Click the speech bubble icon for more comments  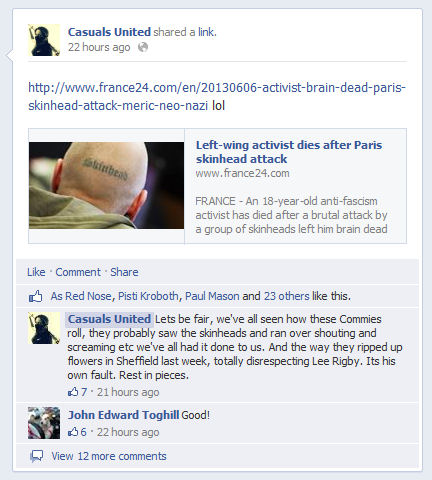click(x=37, y=456)
